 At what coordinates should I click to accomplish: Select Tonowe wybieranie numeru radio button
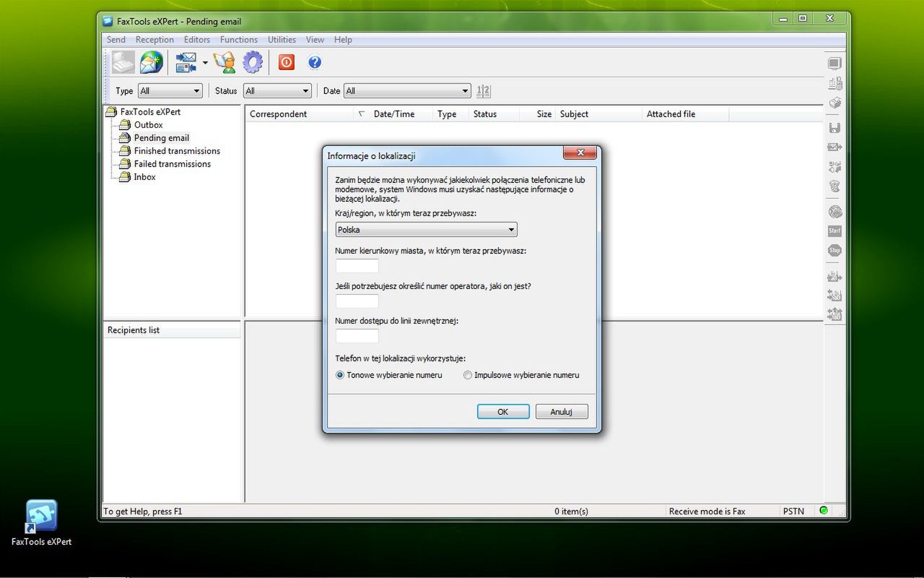tap(340, 375)
